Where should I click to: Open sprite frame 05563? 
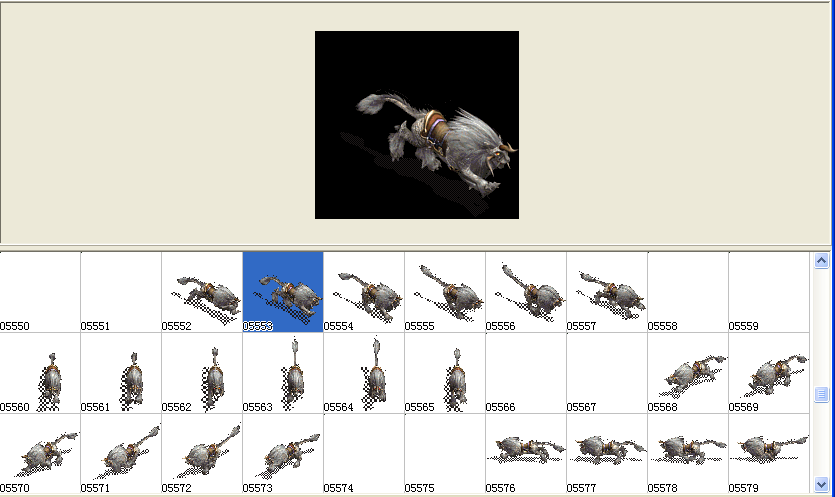click(x=283, y=373)
